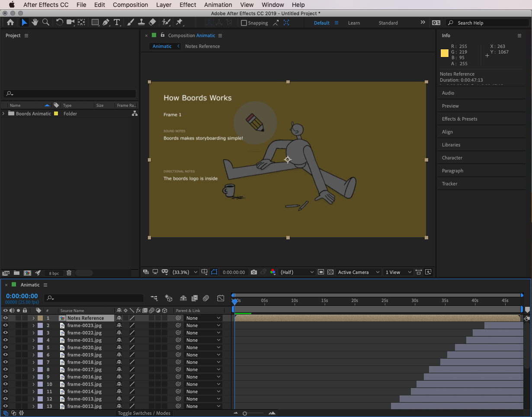Hide the Notes Reference layer
Screen dimensions: 532x417
[6, 318]
